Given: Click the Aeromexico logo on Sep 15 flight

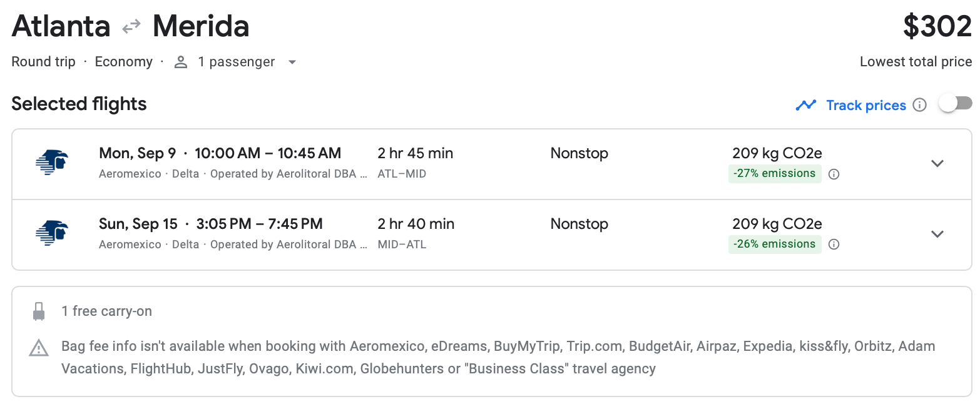Looking at the screenshot, I should pos(52,234).
